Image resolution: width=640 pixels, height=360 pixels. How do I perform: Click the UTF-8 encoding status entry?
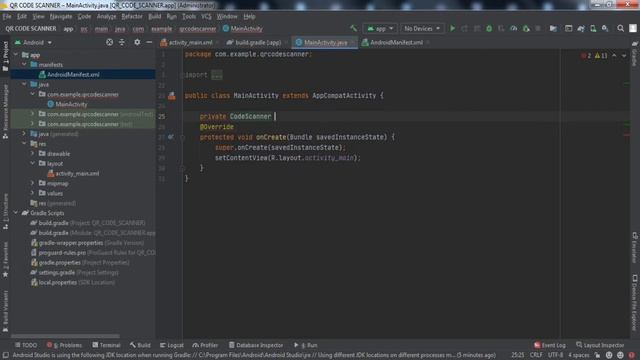556,355
